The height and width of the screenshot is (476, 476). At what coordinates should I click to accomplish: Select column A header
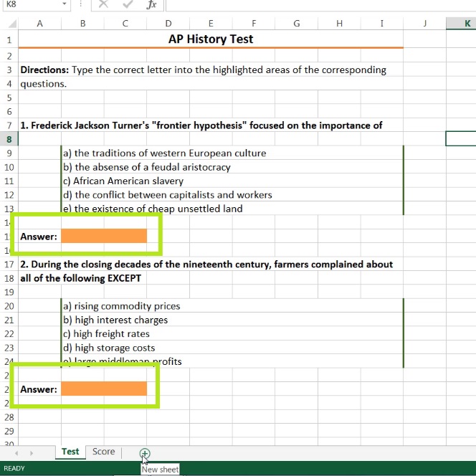coord(39,24)
